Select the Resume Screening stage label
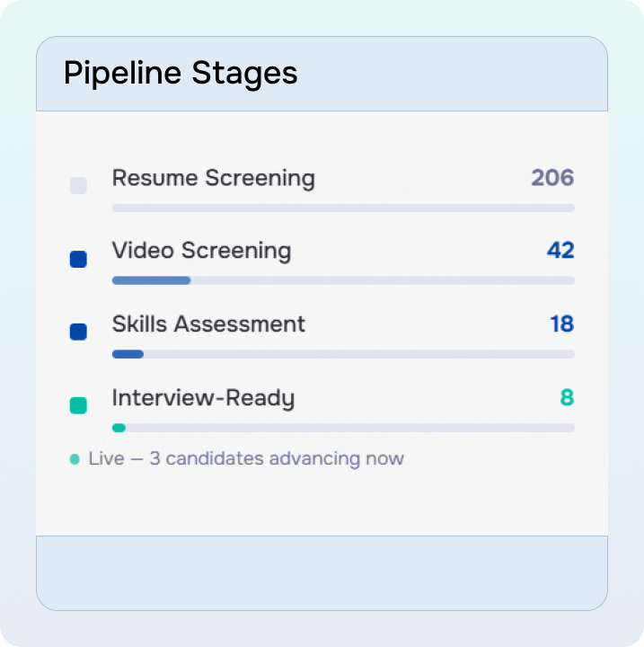The width and height of the screenshot is (644, 647). (x=213, y=178)
